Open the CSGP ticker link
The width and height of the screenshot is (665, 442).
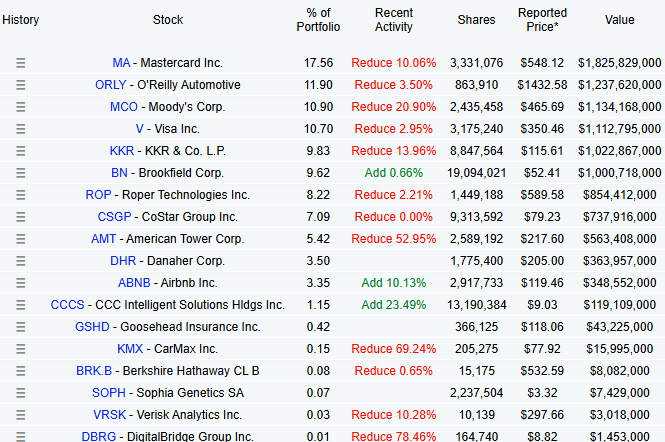tap(115, 217)
